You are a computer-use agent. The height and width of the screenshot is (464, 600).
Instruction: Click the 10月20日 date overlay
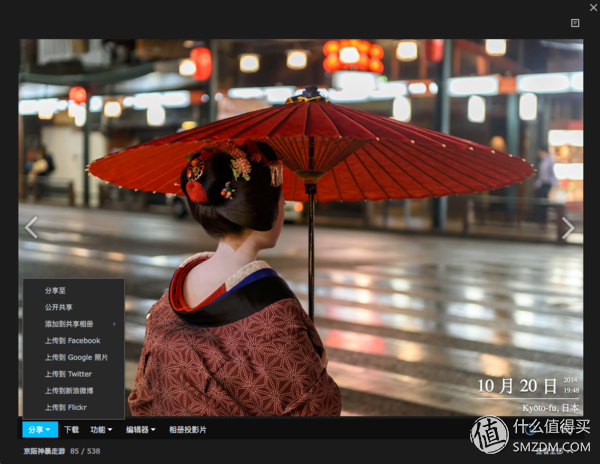[516, 386]
